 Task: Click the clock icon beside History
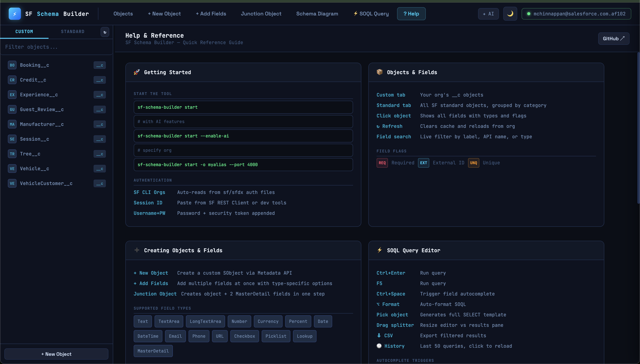point(379,346)
